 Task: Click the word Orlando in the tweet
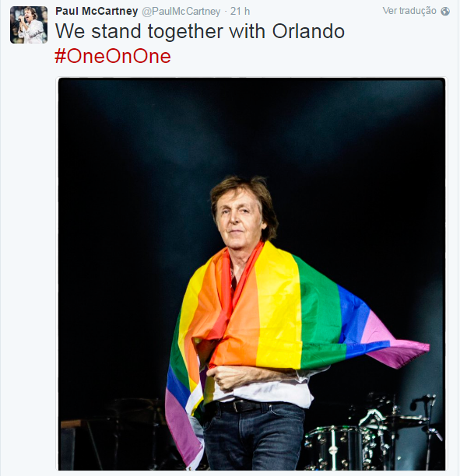pyautogui.click(x=308, y=31)
